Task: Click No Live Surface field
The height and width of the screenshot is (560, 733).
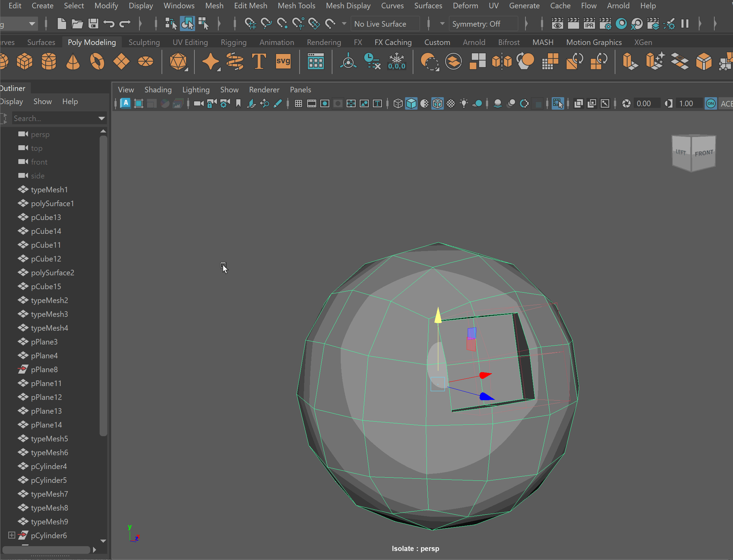Action: tap(384, 24)
